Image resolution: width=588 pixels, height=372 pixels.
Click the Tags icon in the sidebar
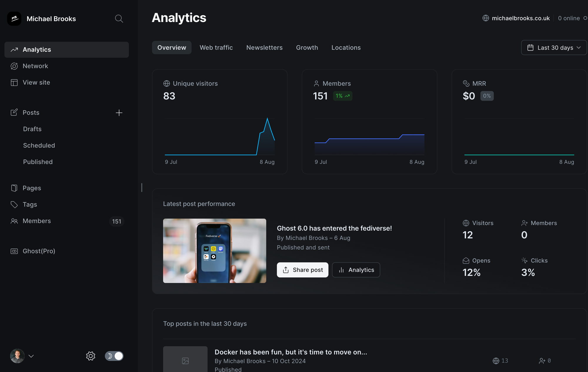(14, 204)
